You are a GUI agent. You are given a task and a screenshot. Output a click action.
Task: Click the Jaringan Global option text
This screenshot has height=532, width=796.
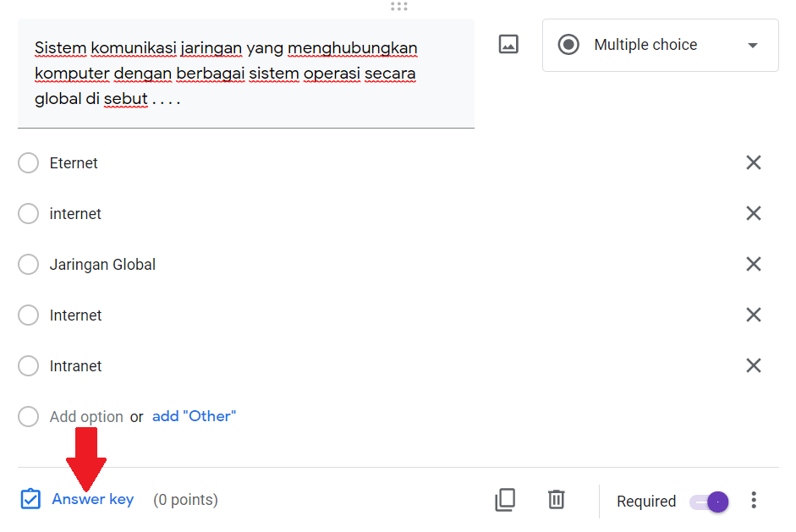[102, 265]
